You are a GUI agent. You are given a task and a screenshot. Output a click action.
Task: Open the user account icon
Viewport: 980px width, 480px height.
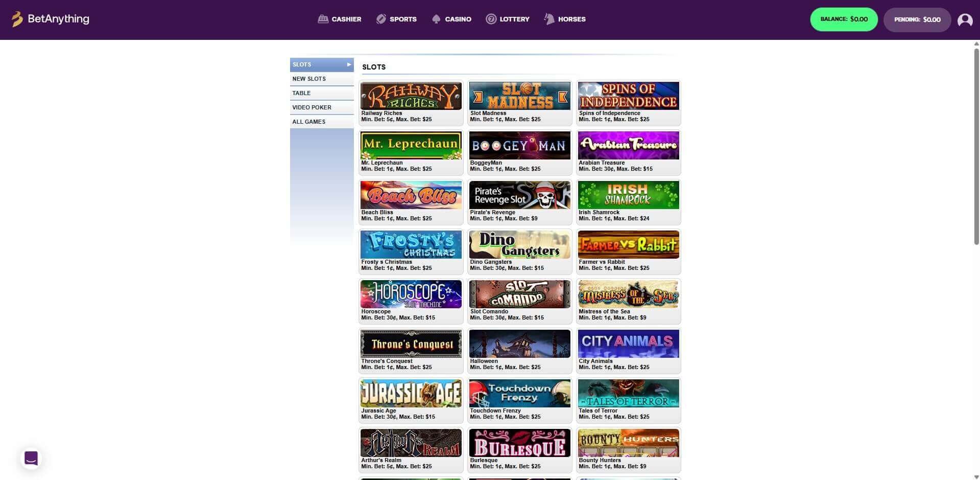click(964, 20)
